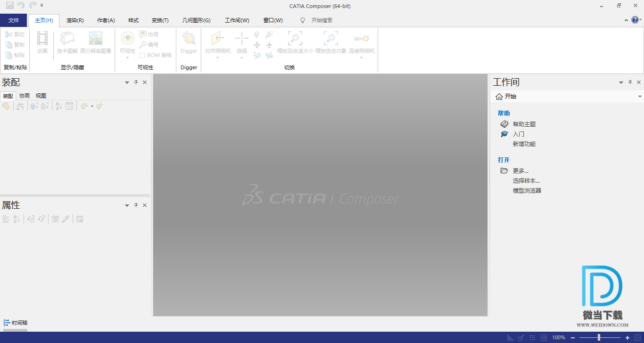
Task: Click the Visibility (可视性) eye icon
Action: tap(127, 38)
